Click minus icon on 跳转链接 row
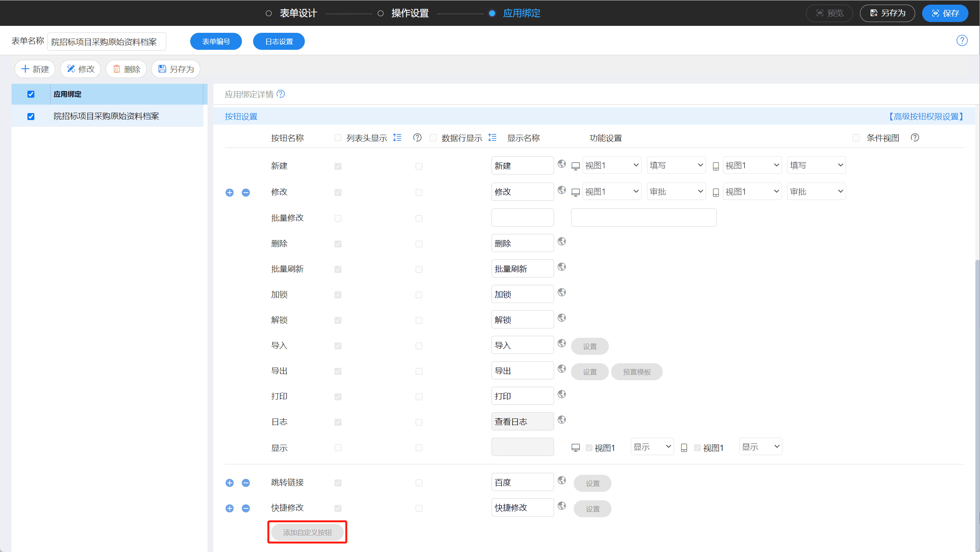Image resolution: width=980 pixels, height=552 pixels. [246, 483]
